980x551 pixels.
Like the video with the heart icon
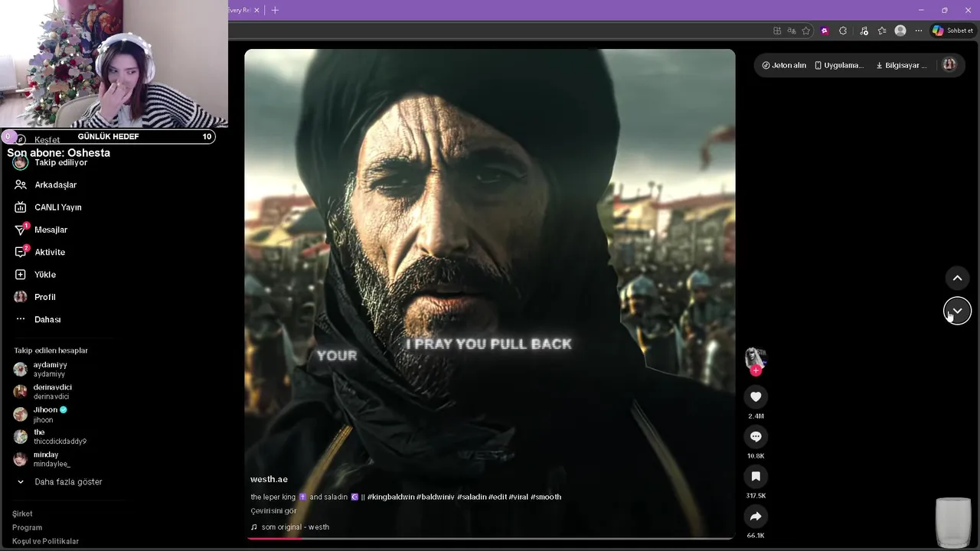point(756,396)
